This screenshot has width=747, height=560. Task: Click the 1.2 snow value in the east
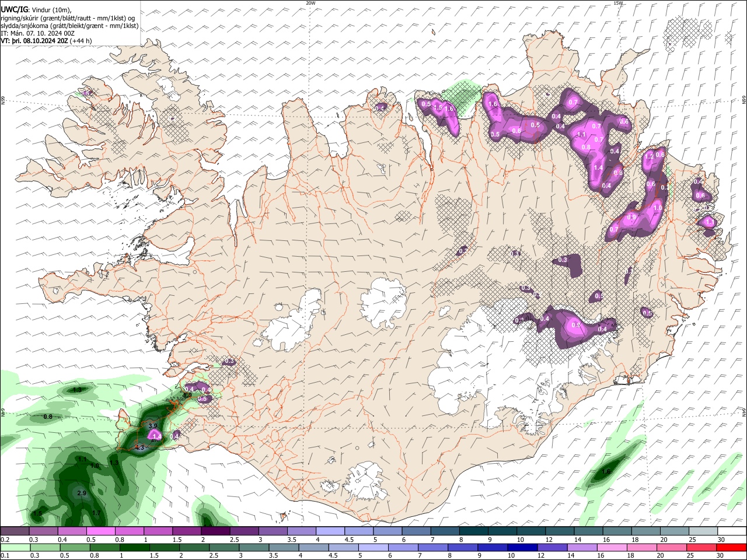[x=649, y=156]
